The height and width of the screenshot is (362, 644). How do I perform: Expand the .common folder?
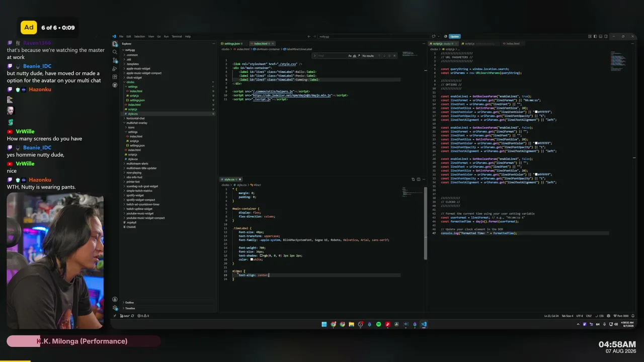(132, 55)
